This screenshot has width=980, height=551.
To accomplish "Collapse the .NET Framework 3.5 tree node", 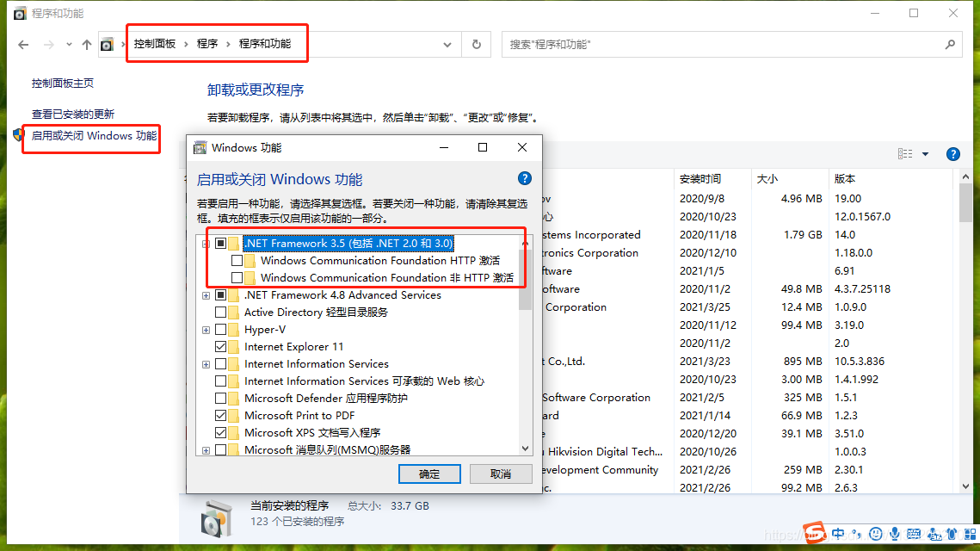I will 206,244.
